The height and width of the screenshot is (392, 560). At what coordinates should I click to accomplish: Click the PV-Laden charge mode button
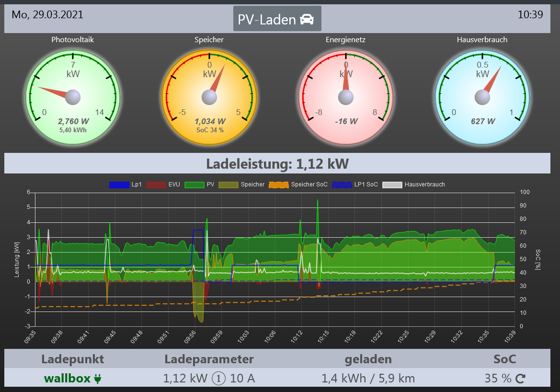click(x=277, y=19)
